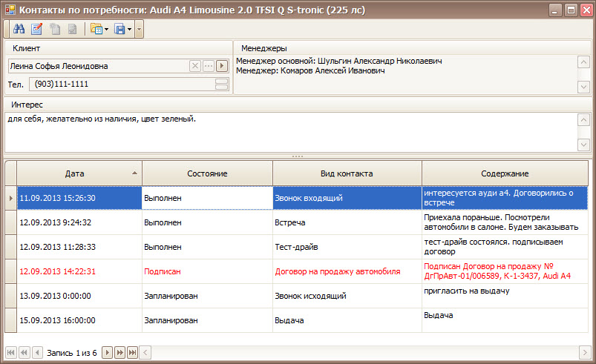Sort by the Дата column header
Image resolution: width=596 pixels, height=364 pixels.
pos(74,173)
